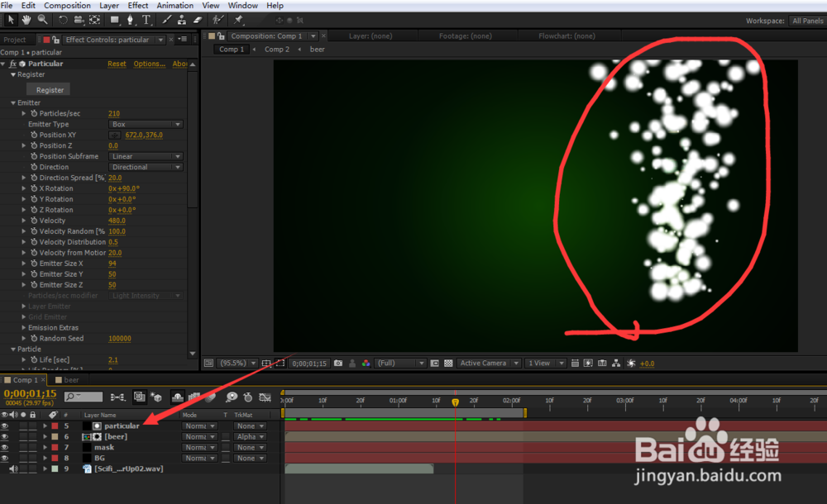Collapse the Particle section

pyautogui.click(x=13, y=349)
